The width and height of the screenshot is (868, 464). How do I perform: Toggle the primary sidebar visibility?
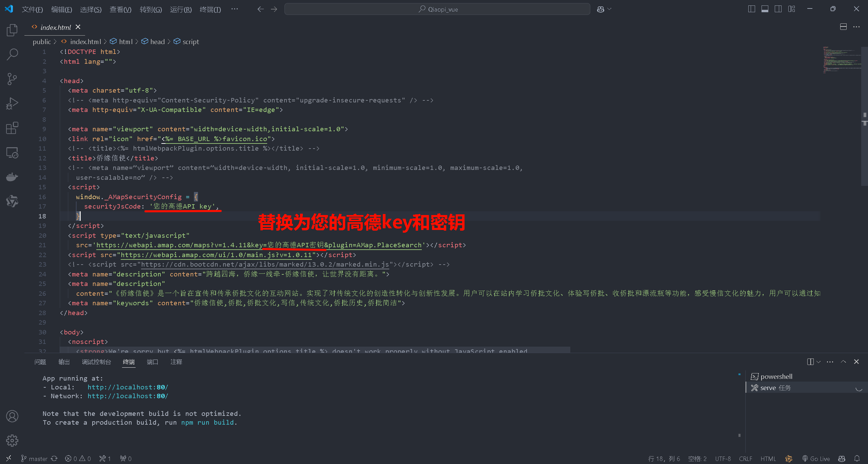point(751,9)
